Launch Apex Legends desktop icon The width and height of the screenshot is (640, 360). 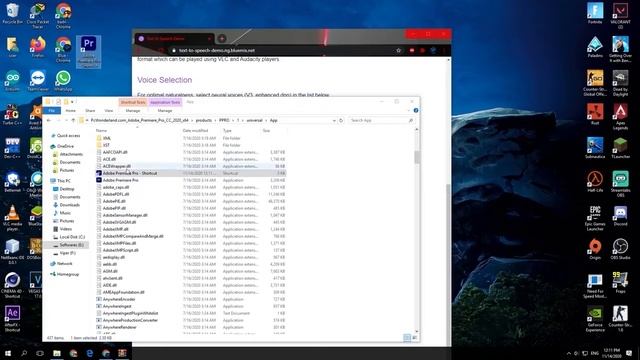tap(620, 117)
